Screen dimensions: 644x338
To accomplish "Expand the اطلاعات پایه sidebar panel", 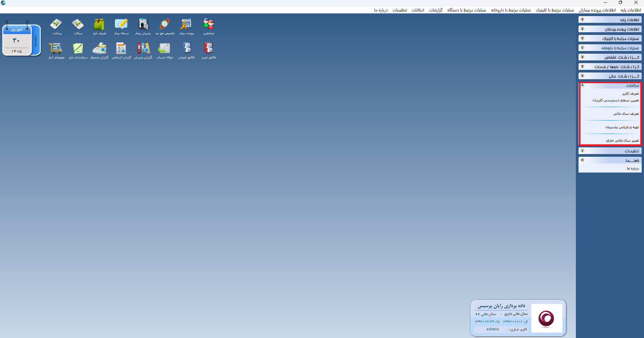I will 610,20.
